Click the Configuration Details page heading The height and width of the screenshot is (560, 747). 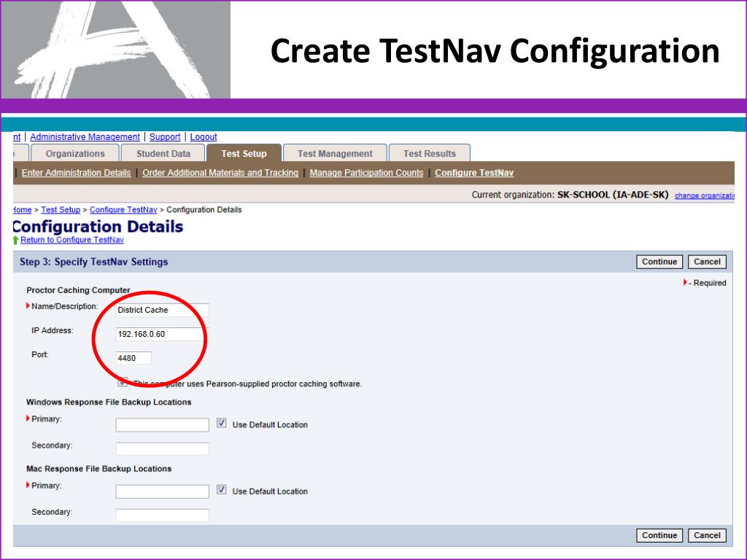click(98, 227)
